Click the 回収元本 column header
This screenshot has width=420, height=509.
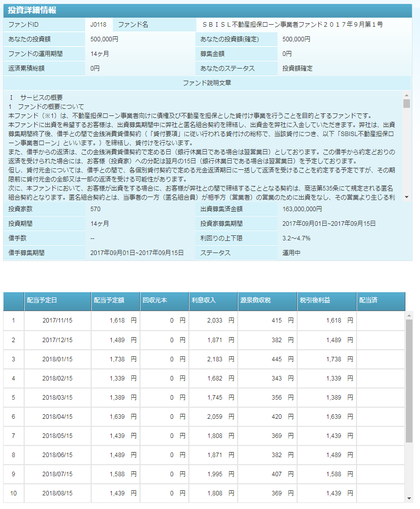(x=163, y=301)
